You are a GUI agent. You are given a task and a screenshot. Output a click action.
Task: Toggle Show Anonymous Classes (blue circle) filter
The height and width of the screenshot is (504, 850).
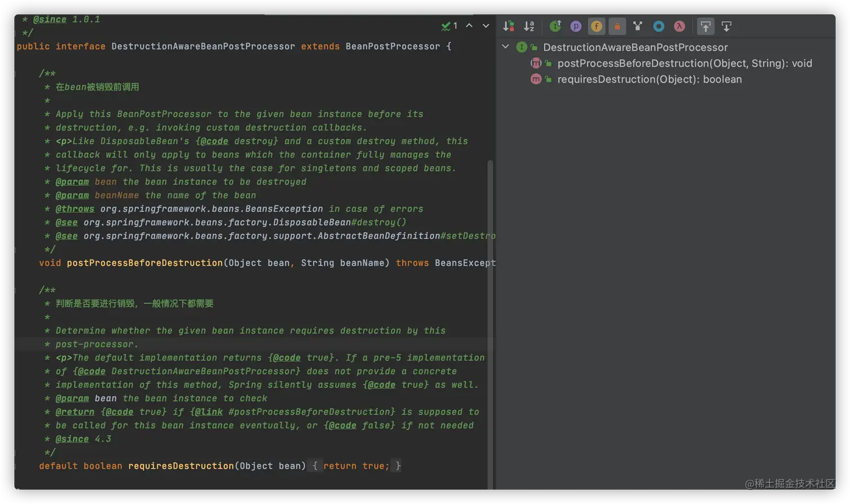(658, 26)
